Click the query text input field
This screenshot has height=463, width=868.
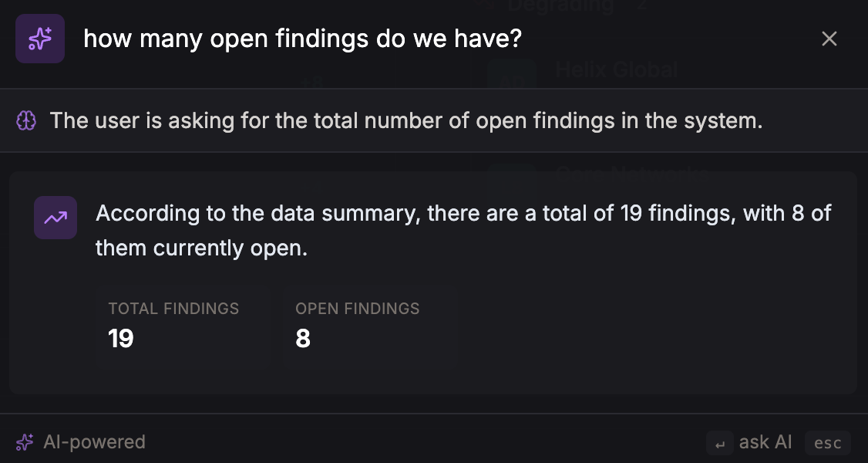[303, 38]
